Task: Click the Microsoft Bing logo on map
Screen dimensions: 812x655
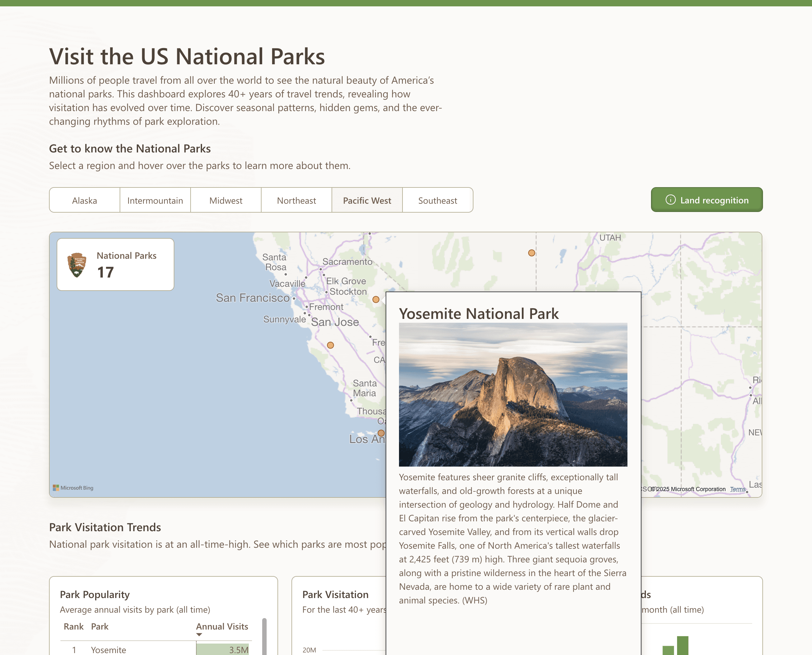Action: 73,488
